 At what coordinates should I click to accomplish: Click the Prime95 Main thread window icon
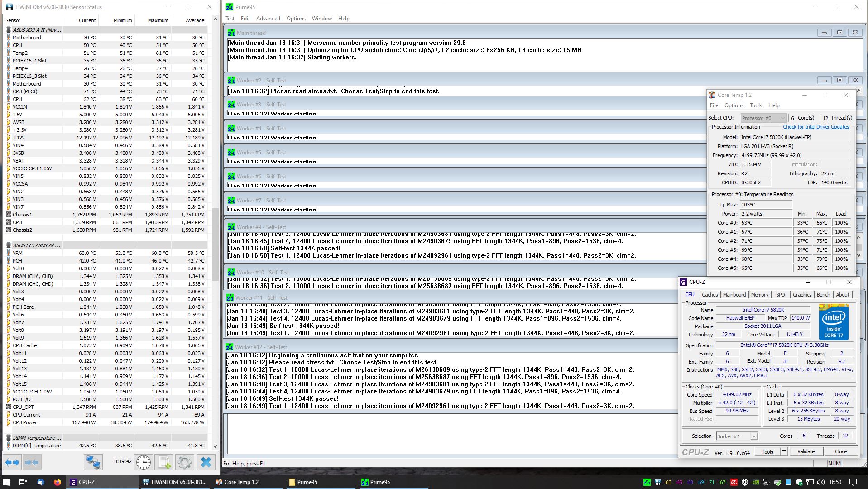[231, 33]
